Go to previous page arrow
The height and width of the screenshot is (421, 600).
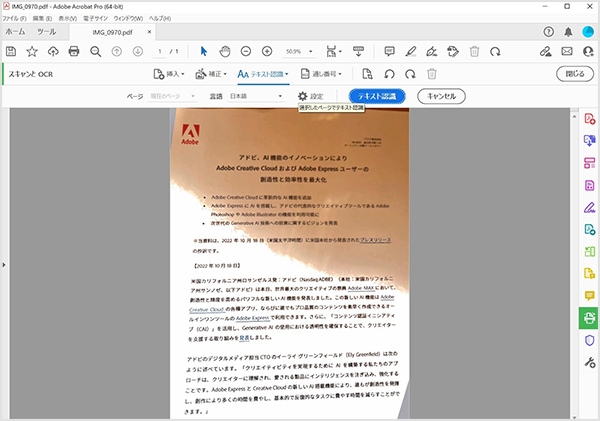(116, 51)
